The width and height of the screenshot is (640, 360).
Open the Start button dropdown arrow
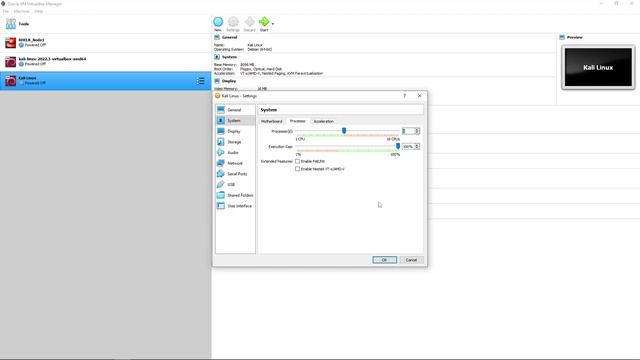(x=273, y=24)
